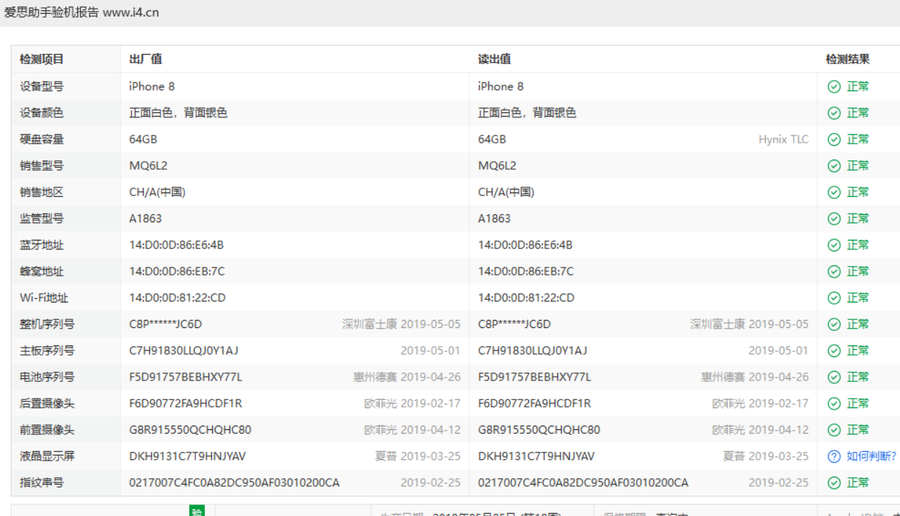Click the green check icon for 蓝牙地址 row

[x=834, y=245]
